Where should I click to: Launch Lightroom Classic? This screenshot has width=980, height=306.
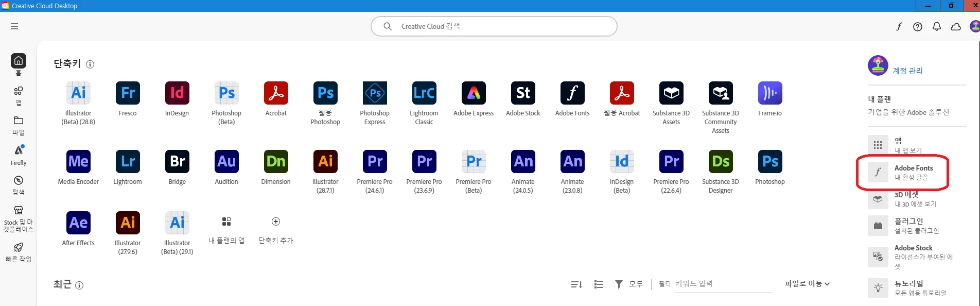(424, 93)
